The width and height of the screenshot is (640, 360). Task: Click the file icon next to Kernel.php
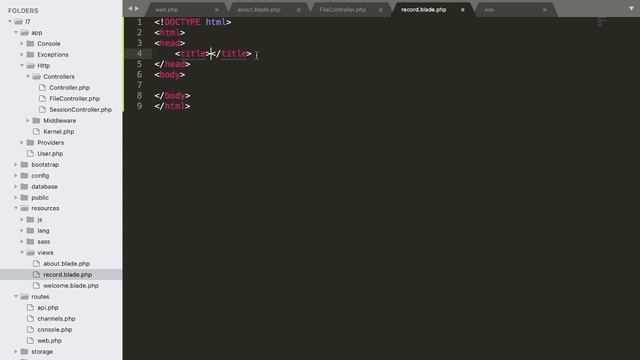36,131
